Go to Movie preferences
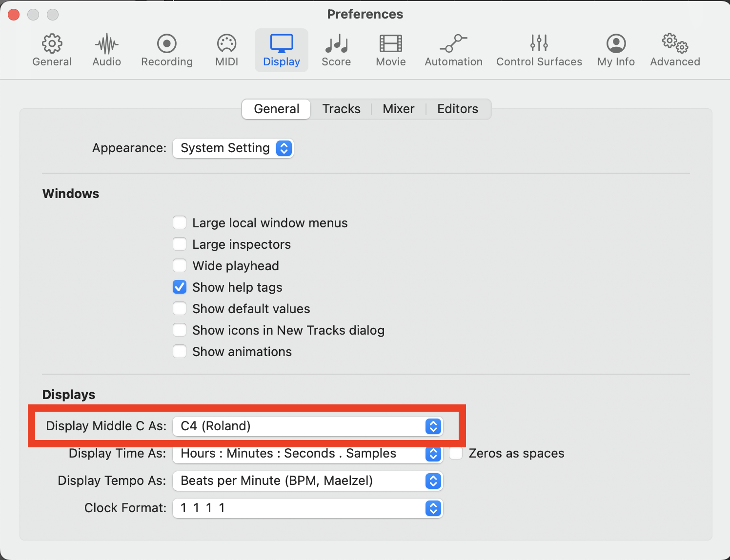The image size is (730, 560). [x=390, y=50]
